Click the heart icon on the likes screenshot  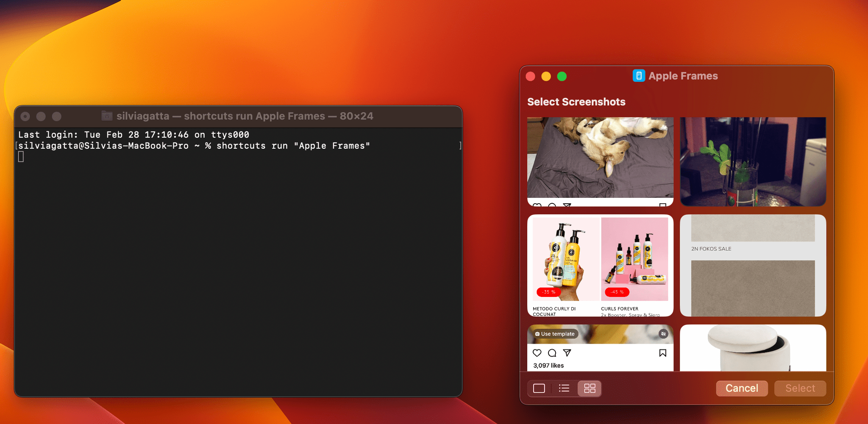click(537, 353)
